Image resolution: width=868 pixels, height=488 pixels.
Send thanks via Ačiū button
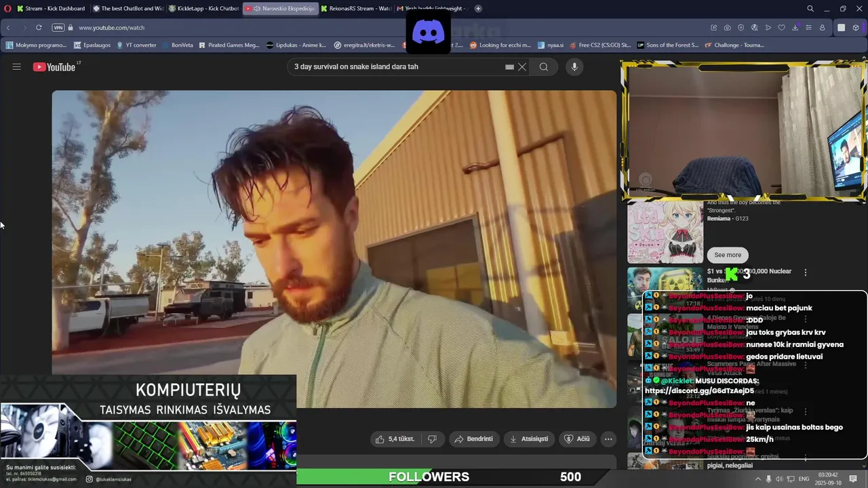tap(578, 439)
